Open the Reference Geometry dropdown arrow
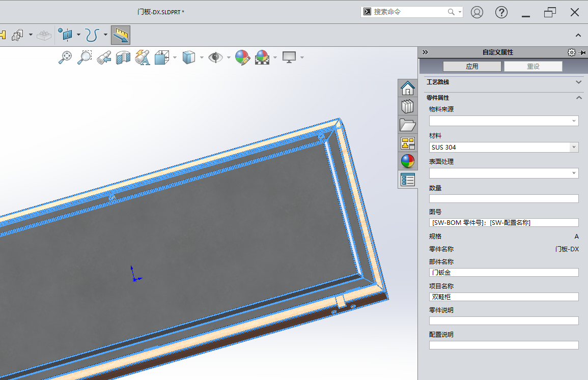Screen dimensions: 588x380 tap(78, 35)
